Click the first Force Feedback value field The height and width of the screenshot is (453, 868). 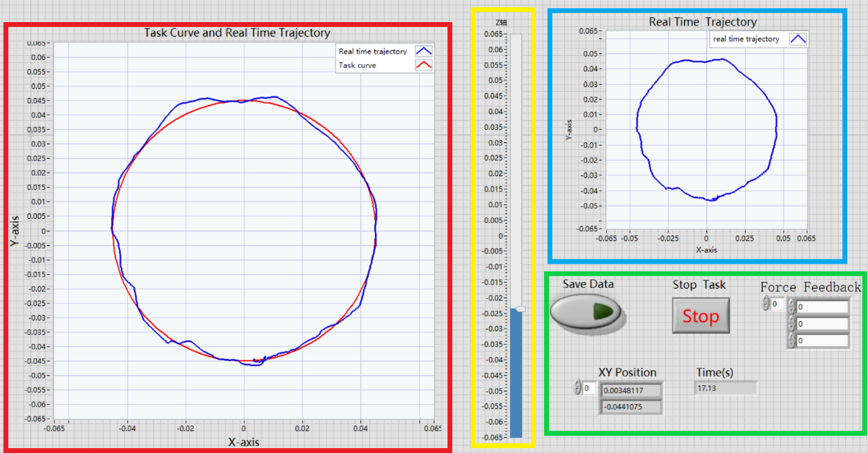tap(822, 307)
